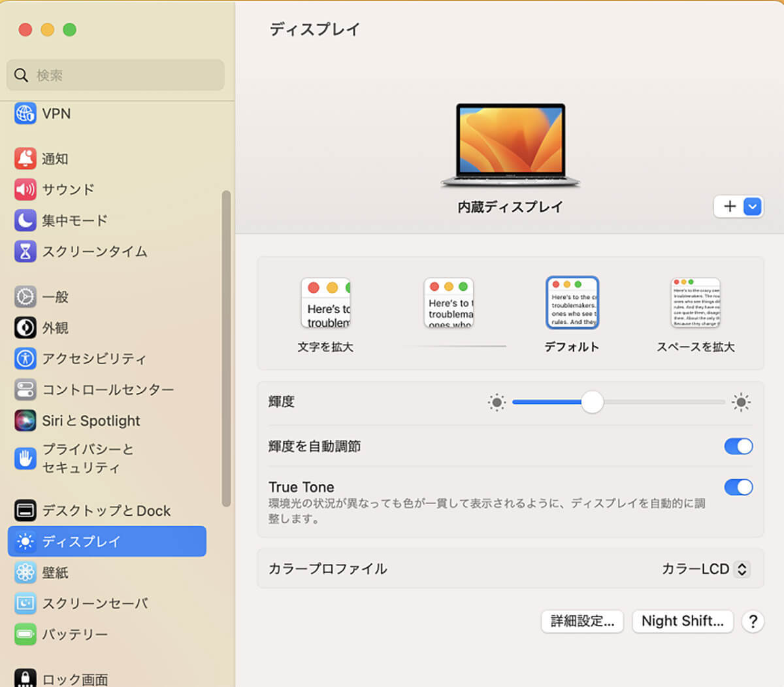This screenshot has width=784, height=687.
Task: Click the 壁紙 flower icon
Action: click(25, 573)
